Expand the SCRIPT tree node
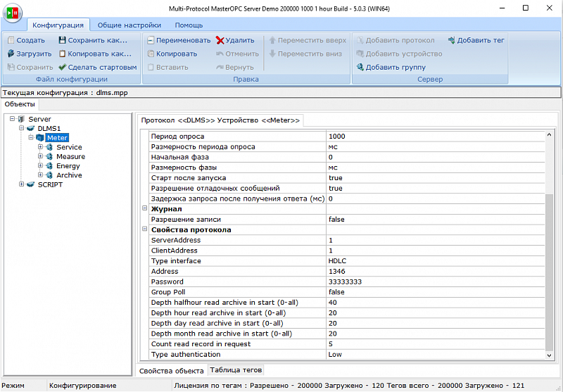Viewport: 563px width, 392px height. coord(22,184)
